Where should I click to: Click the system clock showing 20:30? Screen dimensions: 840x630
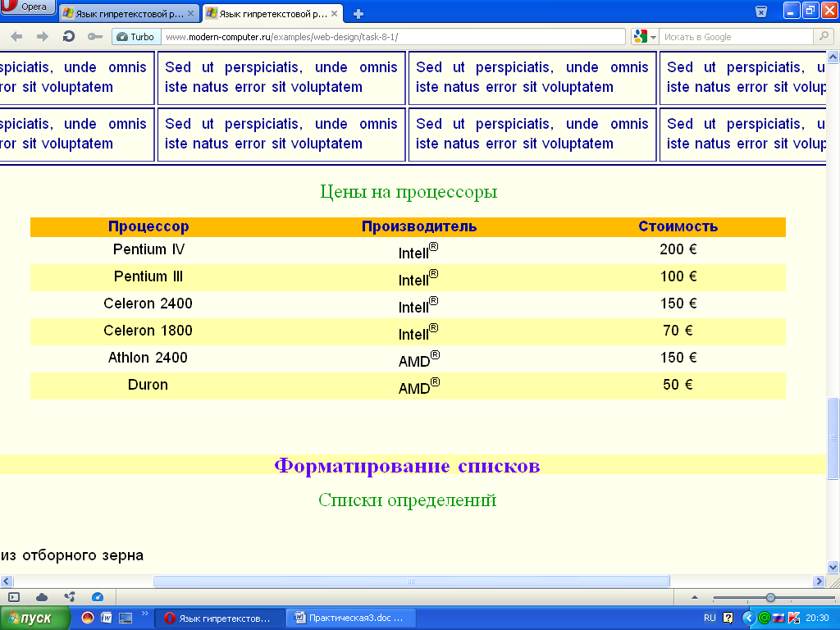pyautogui.click(x=817, y=619)
